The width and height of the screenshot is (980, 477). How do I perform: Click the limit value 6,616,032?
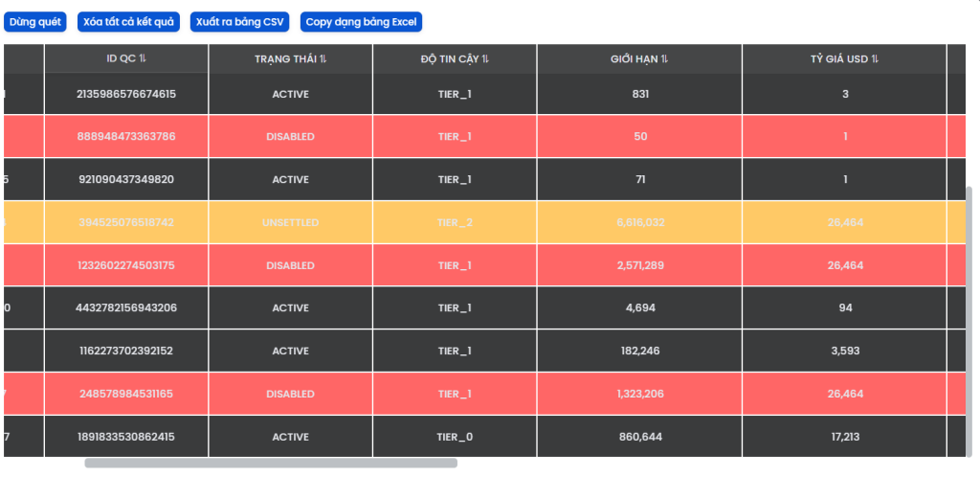coord(640,222)
